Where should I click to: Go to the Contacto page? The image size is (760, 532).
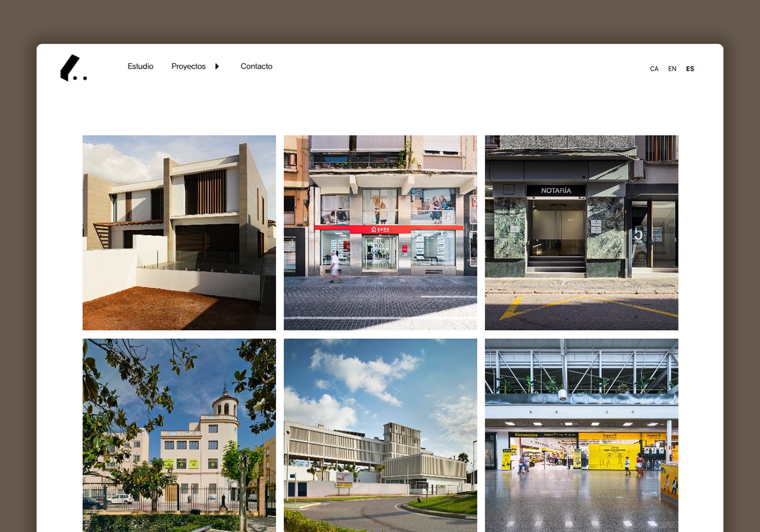pos(256,66)
